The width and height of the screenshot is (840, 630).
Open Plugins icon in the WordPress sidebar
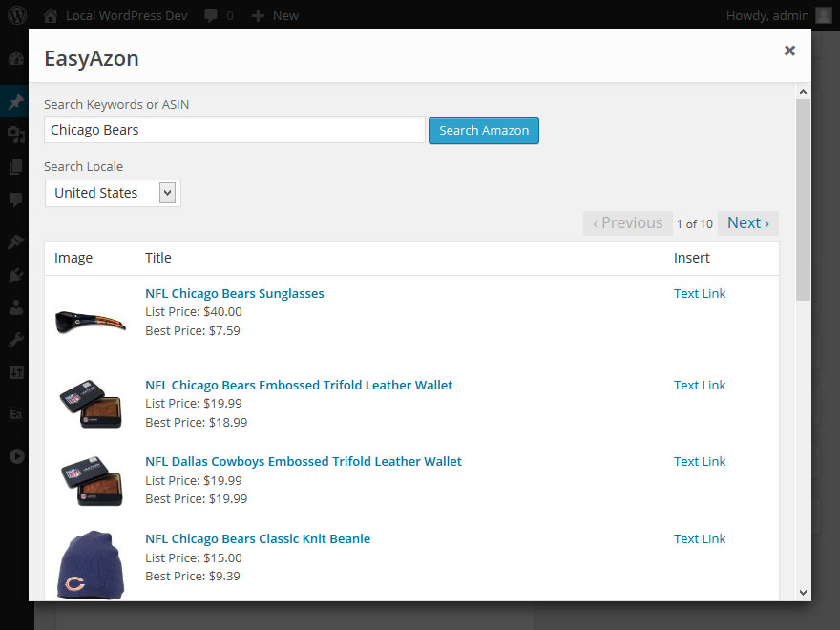(16, 275)
